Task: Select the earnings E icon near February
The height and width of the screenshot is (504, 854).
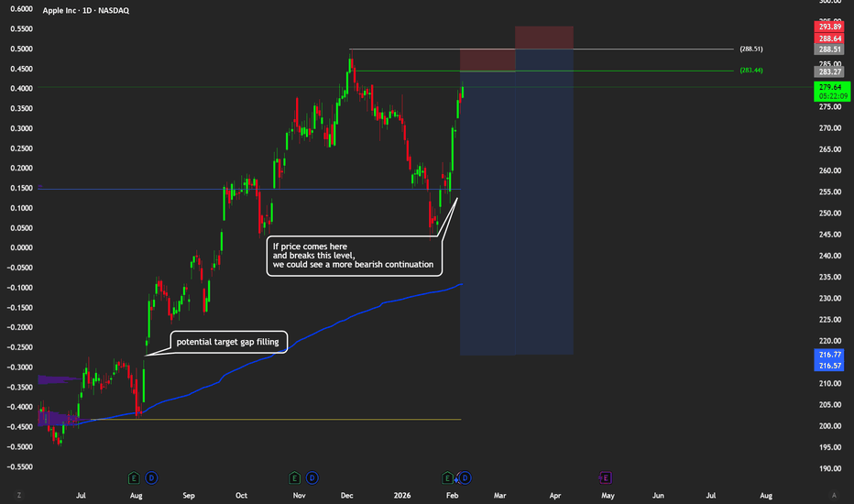Action: pos(448,477)
